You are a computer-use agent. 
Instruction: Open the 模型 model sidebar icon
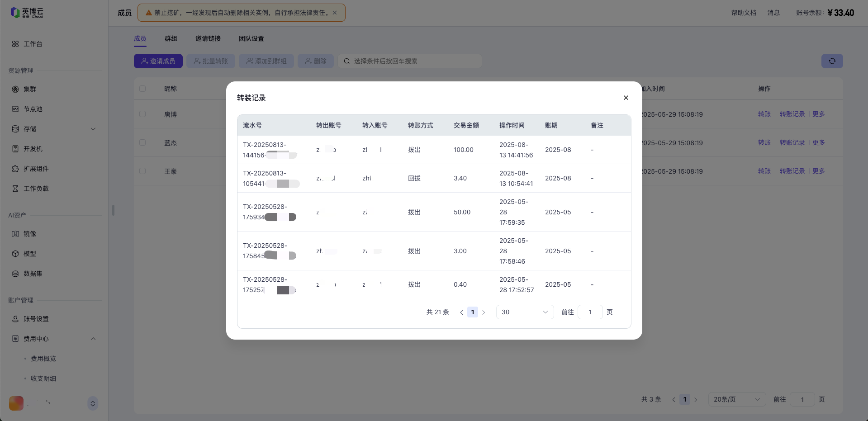15,254
